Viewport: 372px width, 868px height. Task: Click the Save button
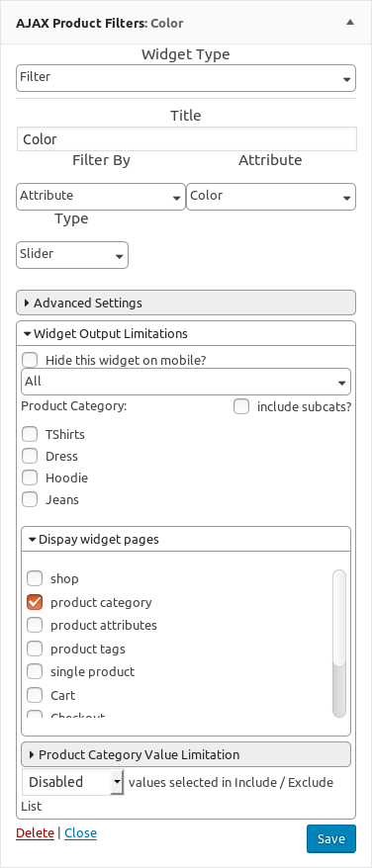tap(331, 838)
